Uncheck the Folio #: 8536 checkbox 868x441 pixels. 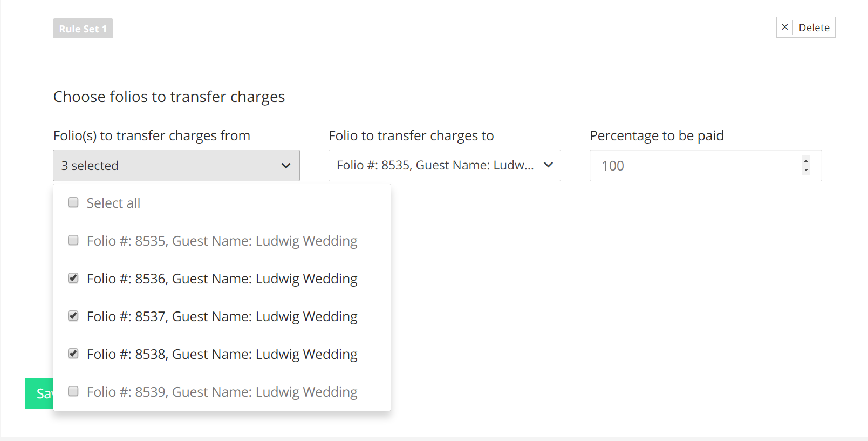point(73,278)
